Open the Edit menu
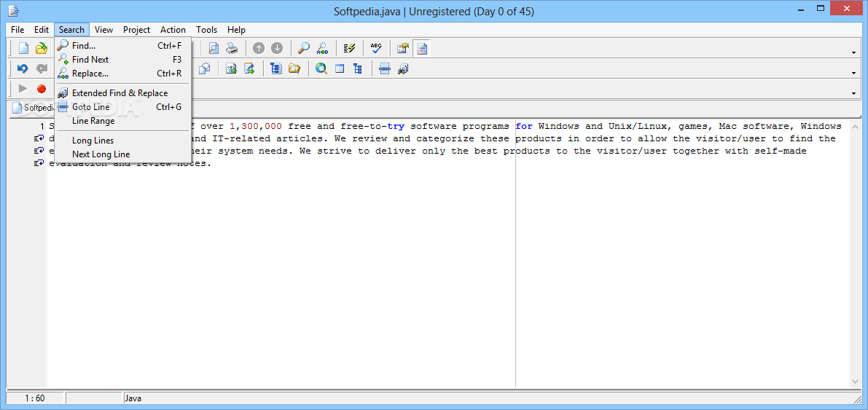 (x=42, y=30)
